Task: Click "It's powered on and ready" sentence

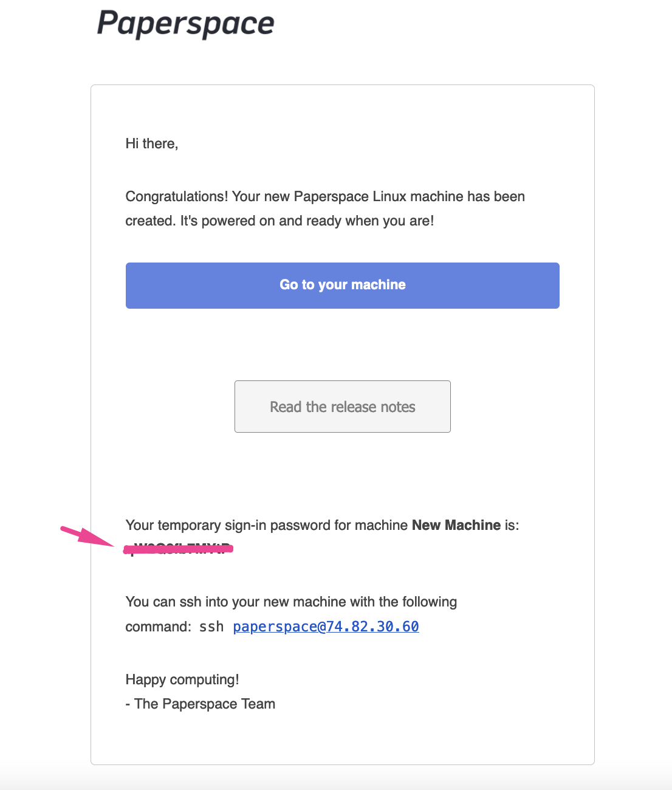Action: coord(261,221)
